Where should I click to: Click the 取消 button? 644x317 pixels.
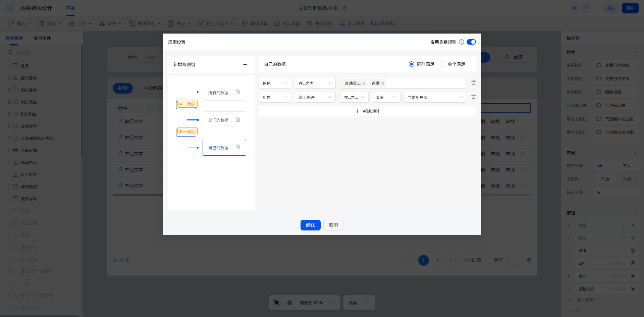pyautogui.click(x=333, y=225)
